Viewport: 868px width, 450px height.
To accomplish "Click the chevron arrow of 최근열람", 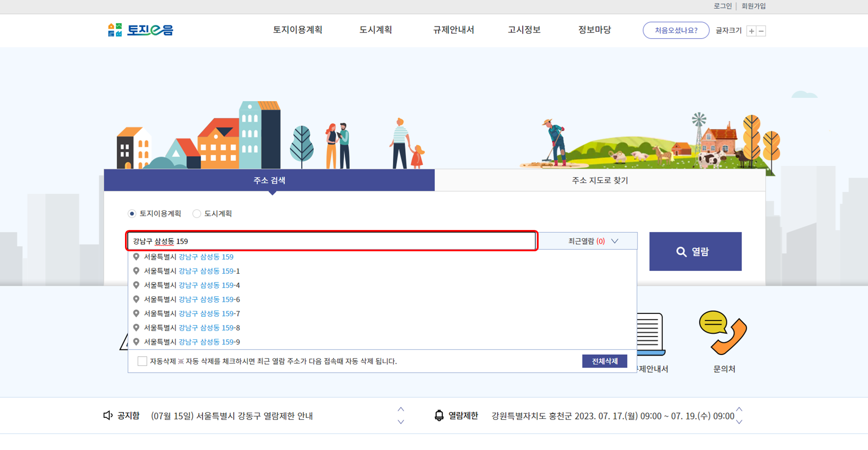I will point(615,241).
